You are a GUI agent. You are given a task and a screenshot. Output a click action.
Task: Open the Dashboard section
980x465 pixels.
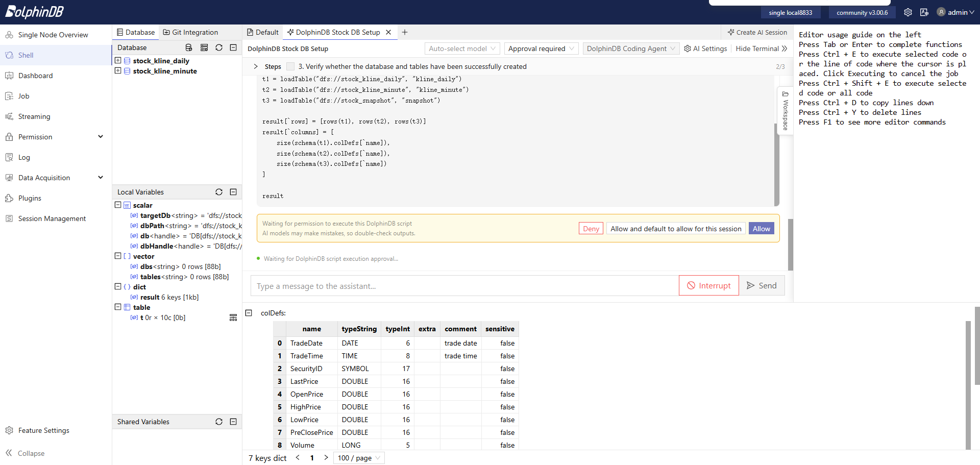(35, 76)
